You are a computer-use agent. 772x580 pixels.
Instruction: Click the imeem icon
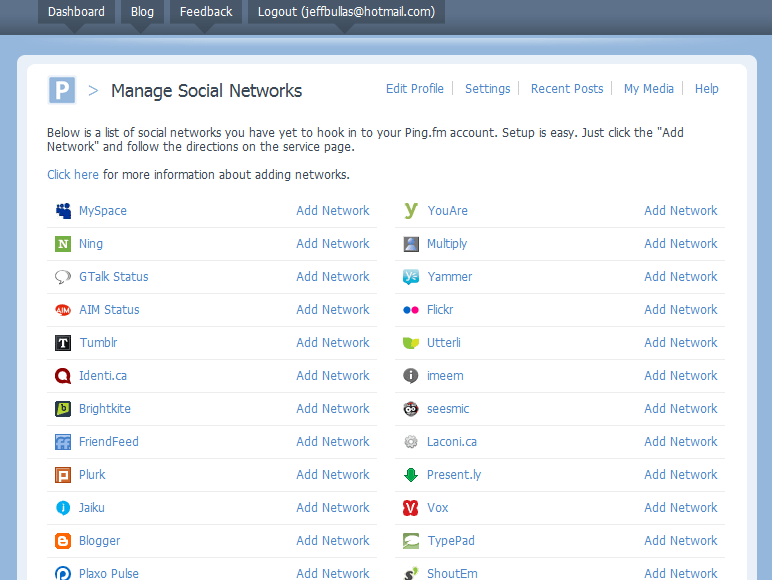coord(411,376)
